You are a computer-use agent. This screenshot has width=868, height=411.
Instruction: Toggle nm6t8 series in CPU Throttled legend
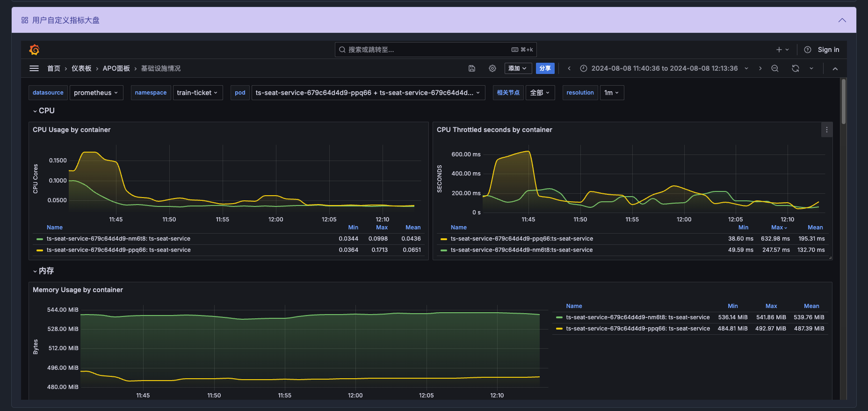(x=521, y=250)
